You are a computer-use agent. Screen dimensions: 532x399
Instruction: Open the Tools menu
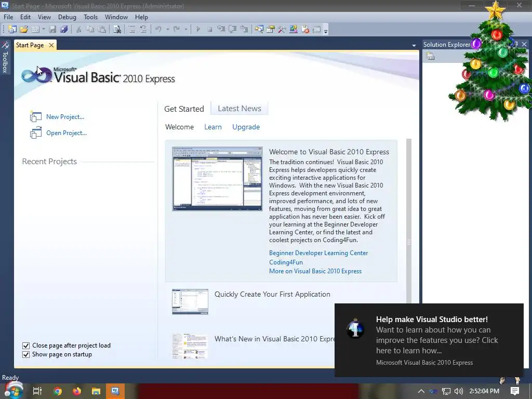pos(90,17)
